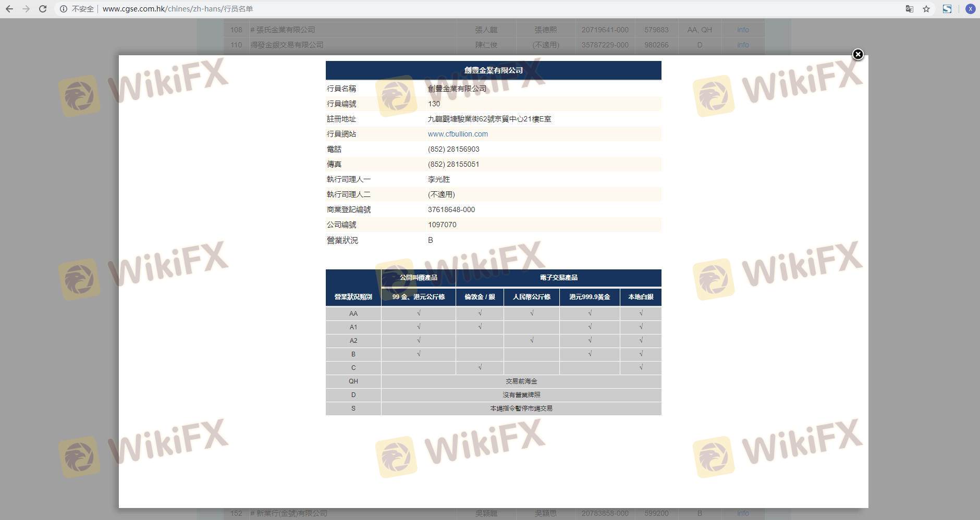Click the A2 status category row label
Screen dimensions: 980x520
coord(353,341)
